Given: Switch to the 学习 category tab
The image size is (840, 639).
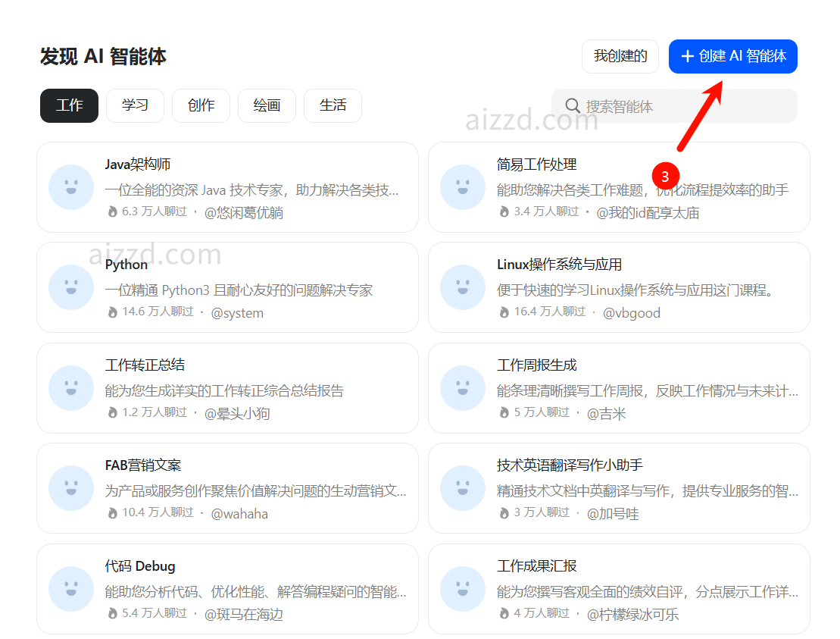Looking at the screenshot, I should (x=135, y=105).
